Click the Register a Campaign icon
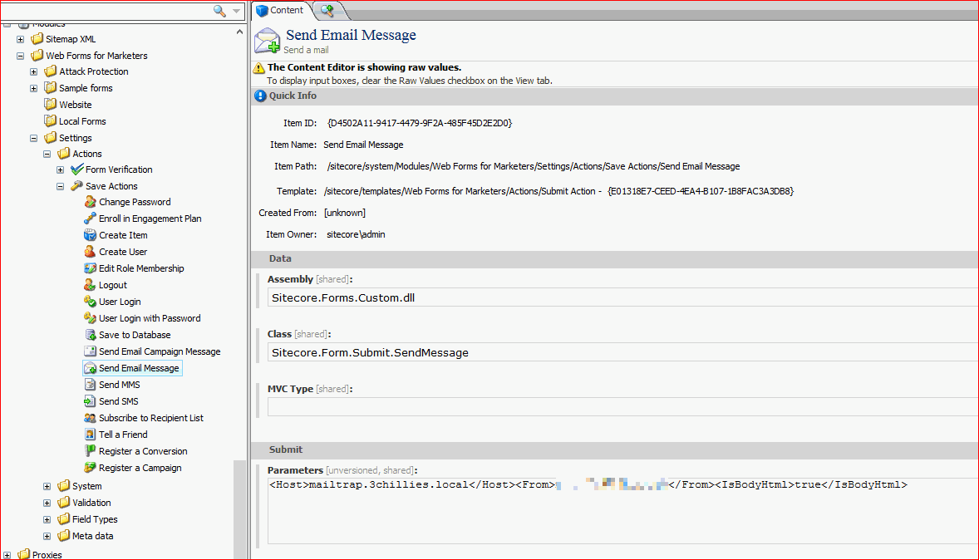The image size is (979, 560). click(90, 468)
